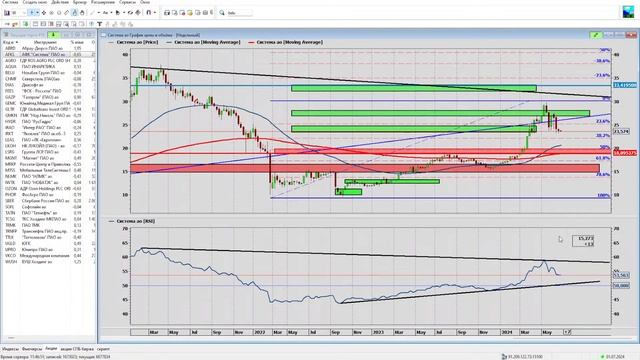Select the text label T tool
The height and width of the screenshot is (360, 640).
coord(99,24)
